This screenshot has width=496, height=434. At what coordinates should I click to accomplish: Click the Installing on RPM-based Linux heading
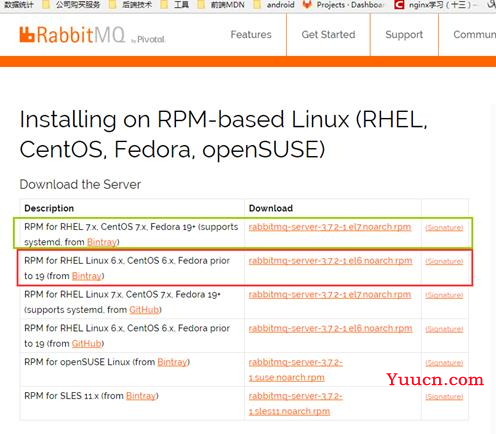(223, 134)
